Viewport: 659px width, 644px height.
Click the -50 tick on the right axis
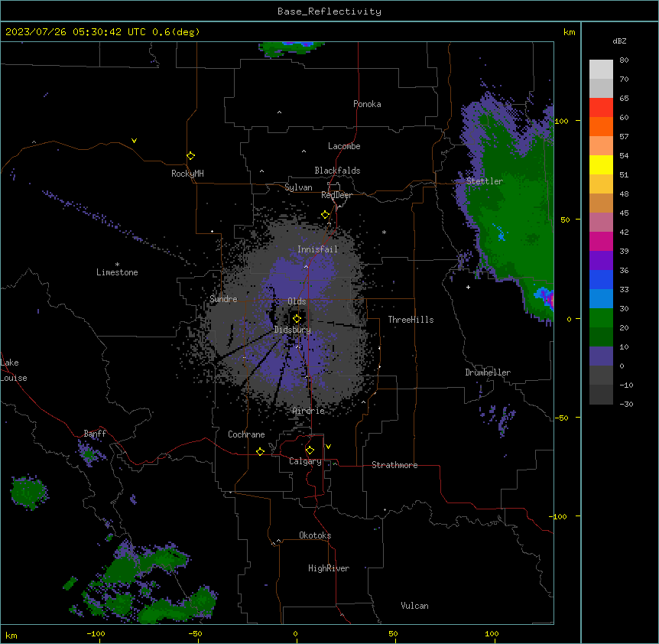pos(561,418)
